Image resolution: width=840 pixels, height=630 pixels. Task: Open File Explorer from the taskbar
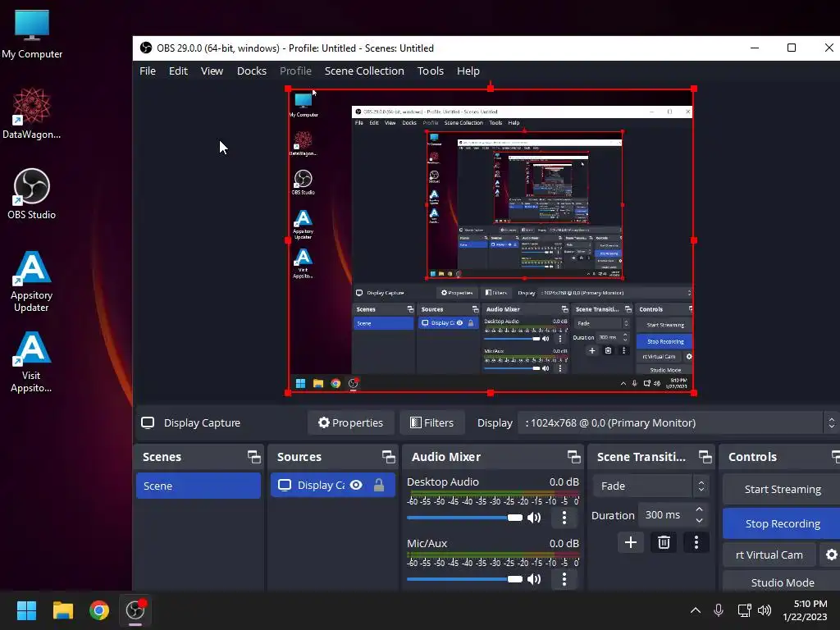pyautogui.click(x=62, y=610)
